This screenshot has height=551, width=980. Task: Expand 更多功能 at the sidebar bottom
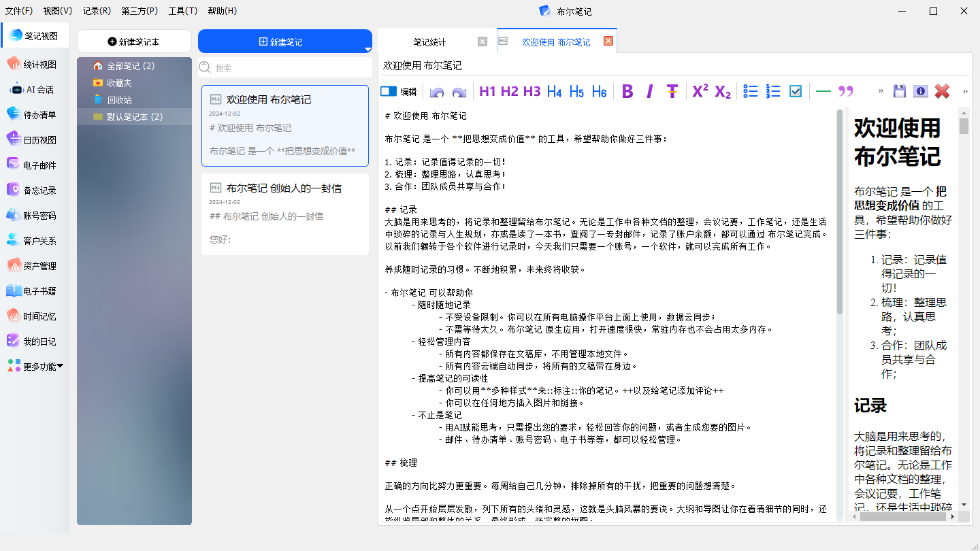[x=34, y=365]
